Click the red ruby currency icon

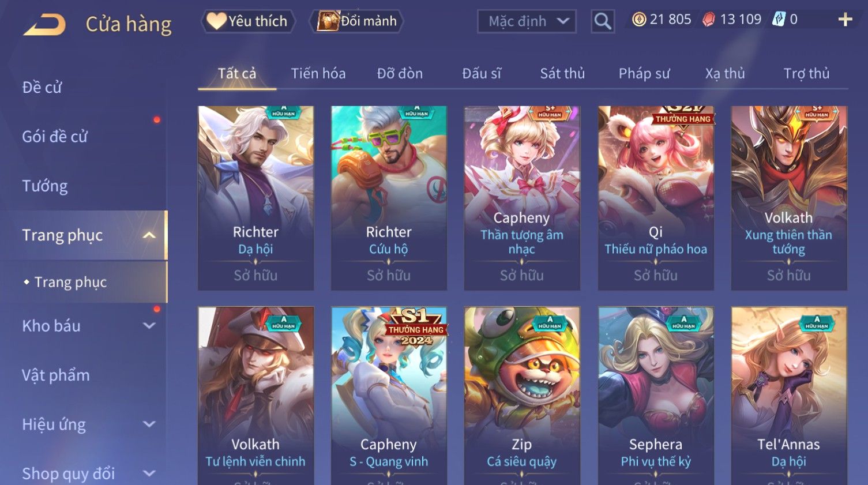[709, 20]
